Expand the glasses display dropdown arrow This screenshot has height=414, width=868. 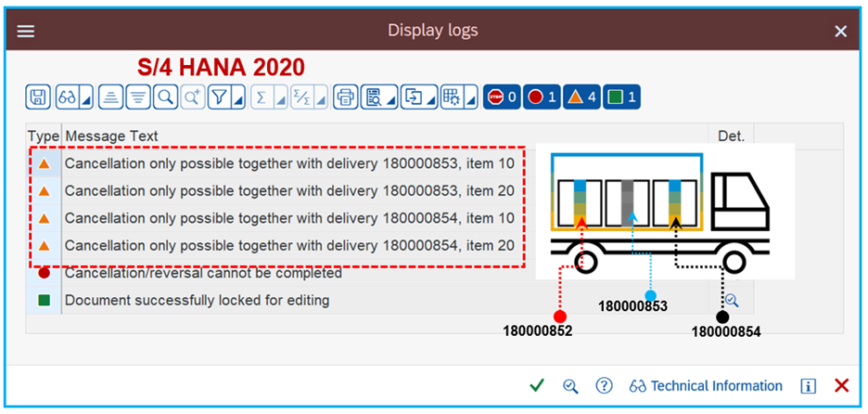pos(86,98)
